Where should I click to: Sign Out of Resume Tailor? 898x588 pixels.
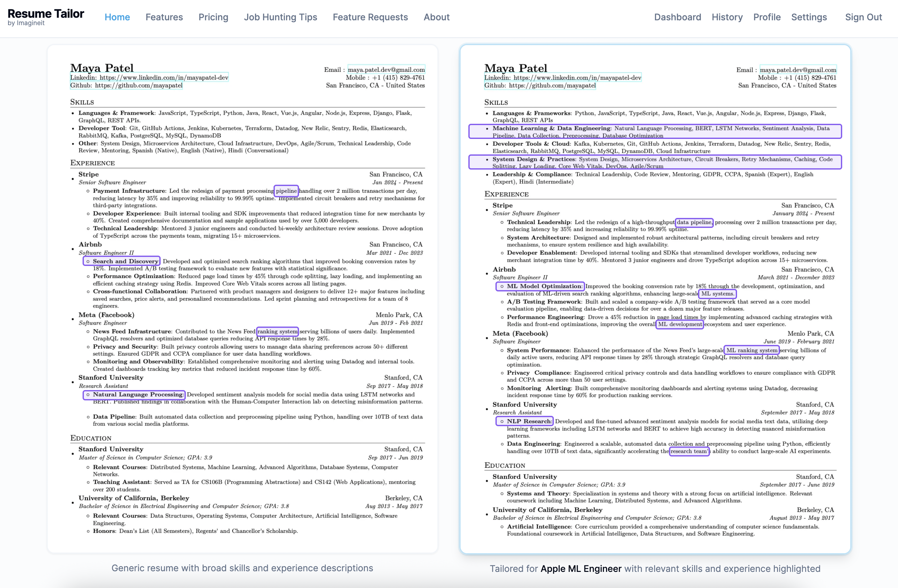click(x=863, y=17)
